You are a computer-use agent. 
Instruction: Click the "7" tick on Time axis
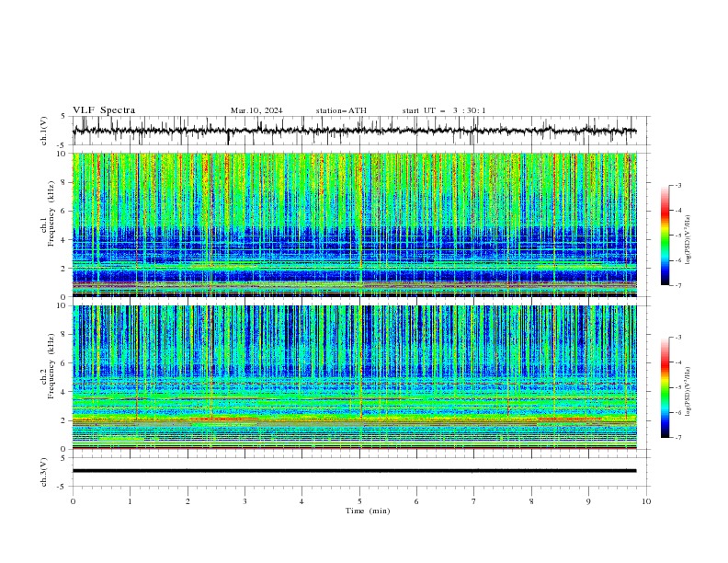point(474,501)
